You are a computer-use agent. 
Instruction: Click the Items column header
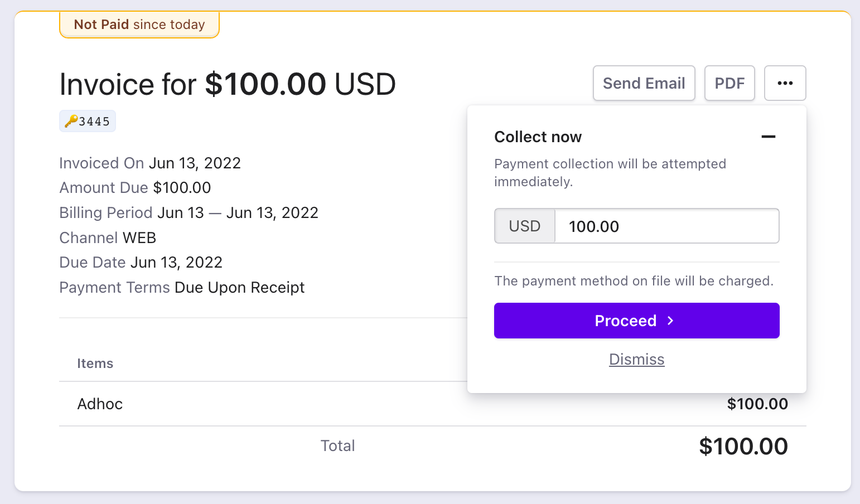(95, 364)
